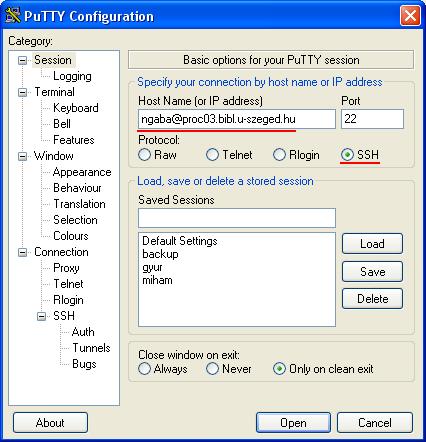Click the Saved Sessions name field
Screen dimensions: 426x442
point(237,218)
